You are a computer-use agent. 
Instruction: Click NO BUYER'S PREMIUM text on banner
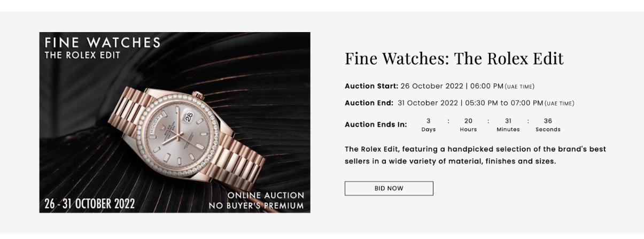[x=256, y=206]
